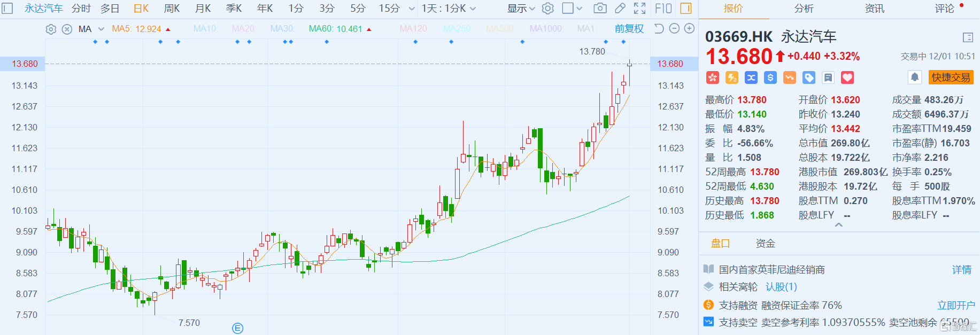The height and width of the screenshot is (335, 980).
Task: Toggle the MA60 moving average line
Action: coord(335,29)
